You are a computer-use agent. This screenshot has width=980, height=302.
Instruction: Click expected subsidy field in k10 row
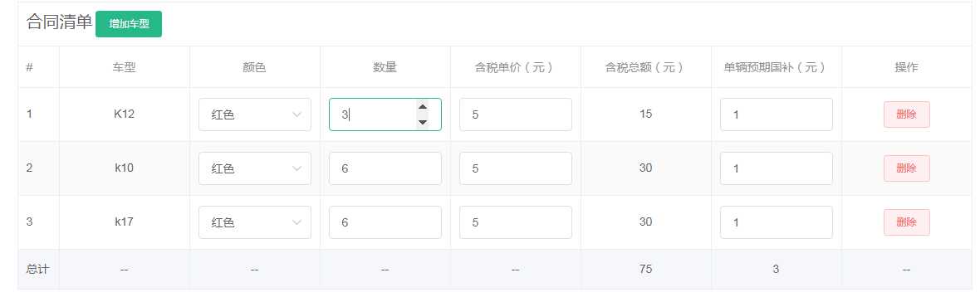[777, 168]
